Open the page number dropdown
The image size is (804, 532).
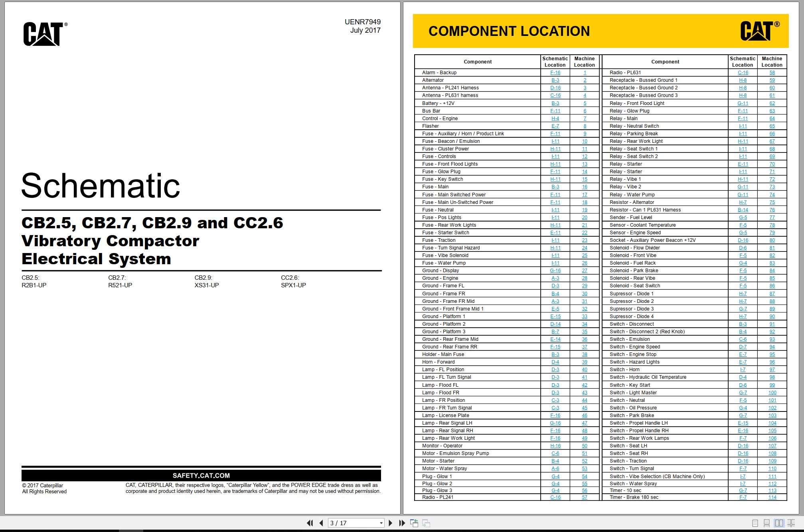click(381, 523)
